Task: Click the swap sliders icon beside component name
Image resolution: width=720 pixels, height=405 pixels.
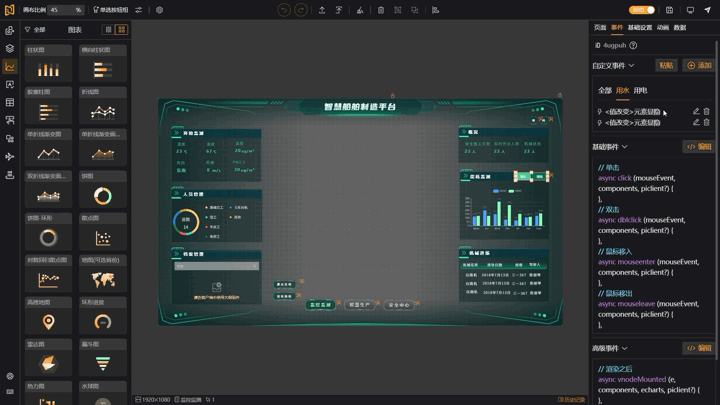Action: point(138,10)
